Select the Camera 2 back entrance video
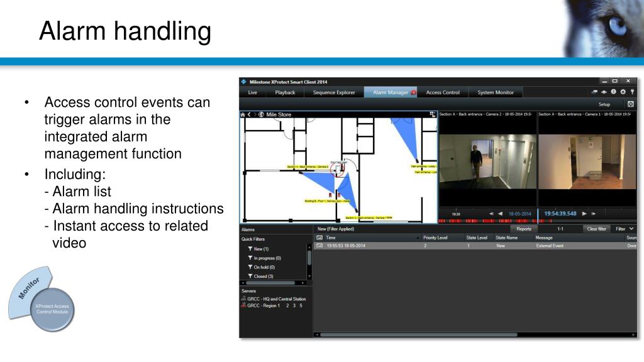The width and height of the screenshot is (644, 362). tap(487, 162)
